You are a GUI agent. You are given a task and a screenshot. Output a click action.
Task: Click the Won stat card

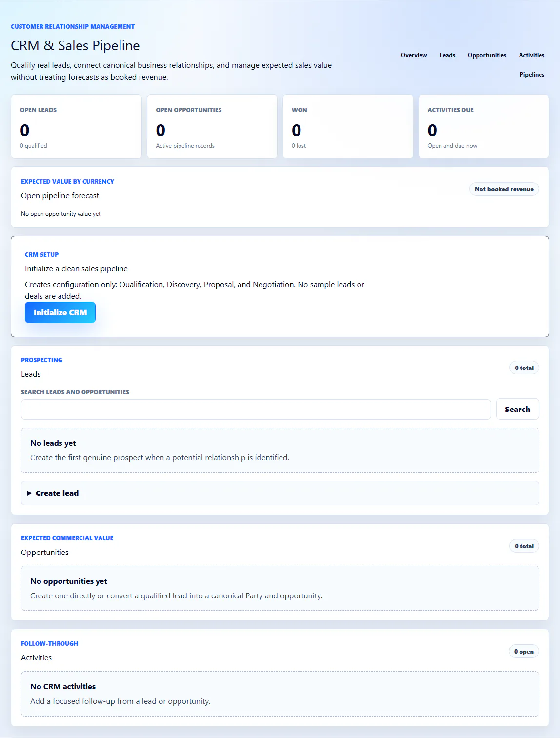(x=348, y=126)
